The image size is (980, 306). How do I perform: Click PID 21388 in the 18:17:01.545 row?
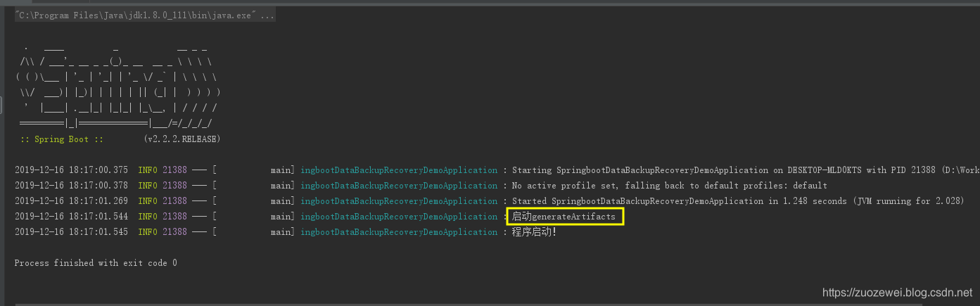pos(174,232)
